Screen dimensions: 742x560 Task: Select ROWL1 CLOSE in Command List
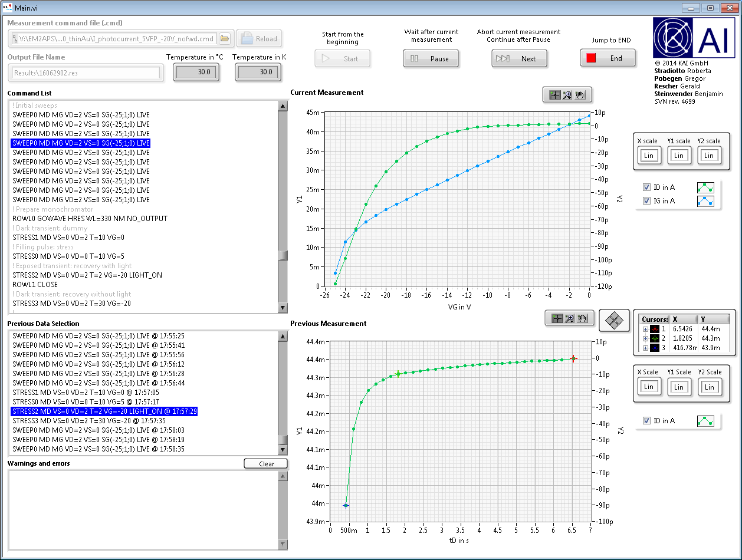tap(35, 285)
